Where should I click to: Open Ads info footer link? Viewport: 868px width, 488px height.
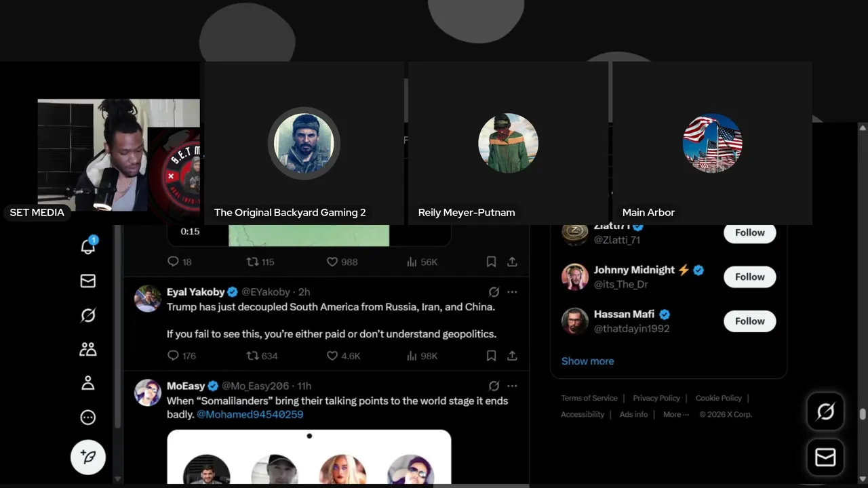(x=633, y=414)
